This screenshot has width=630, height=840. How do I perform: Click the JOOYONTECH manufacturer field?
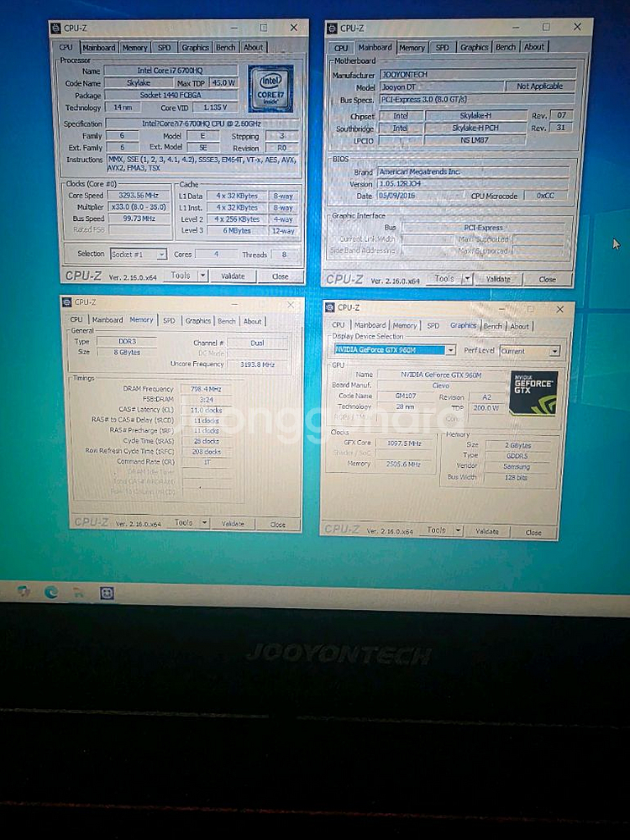(478, 75)
